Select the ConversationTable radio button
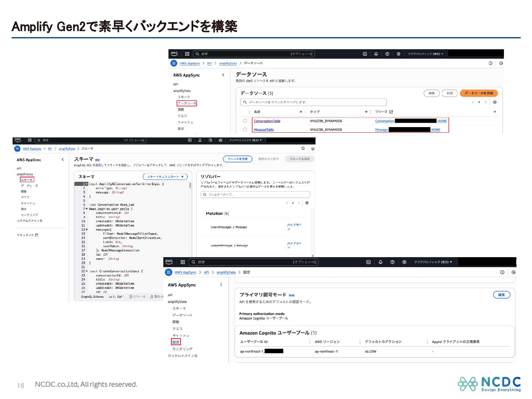Viewport: 532px width, 399px height. coord(245,121)
